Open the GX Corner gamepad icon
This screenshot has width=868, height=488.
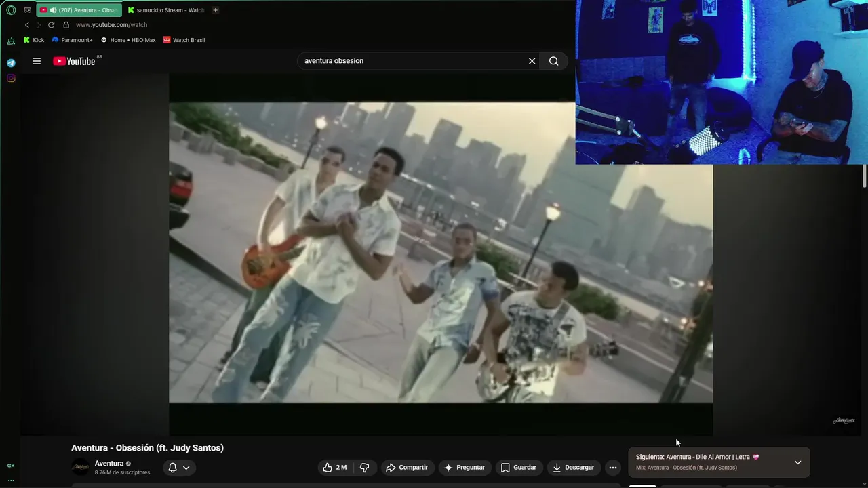(x=28, y=10)
